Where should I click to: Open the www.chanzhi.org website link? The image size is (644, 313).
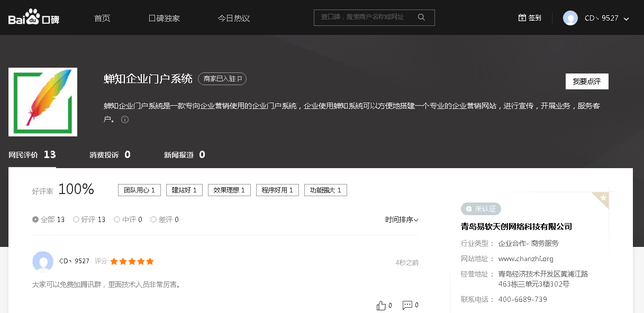click(526, 259)
